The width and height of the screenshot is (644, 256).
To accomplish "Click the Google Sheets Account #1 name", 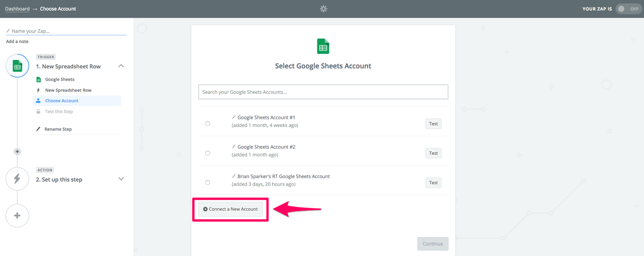I will click(x=266, y=117).
